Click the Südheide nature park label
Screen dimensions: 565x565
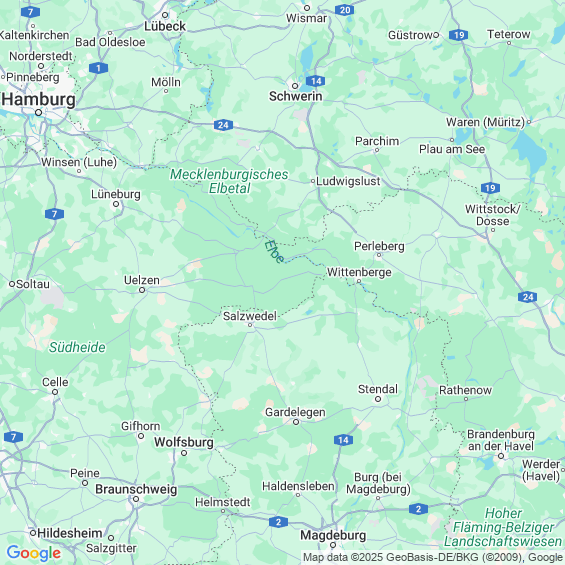(x=77, y=347)
